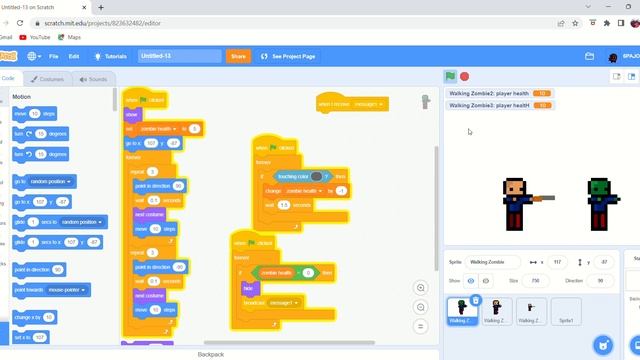Viewport: 640px width, 360px height.
Task: Select the third sprite thumbnail, the gun
Action: pyautogui.click(x=531, y=311)
